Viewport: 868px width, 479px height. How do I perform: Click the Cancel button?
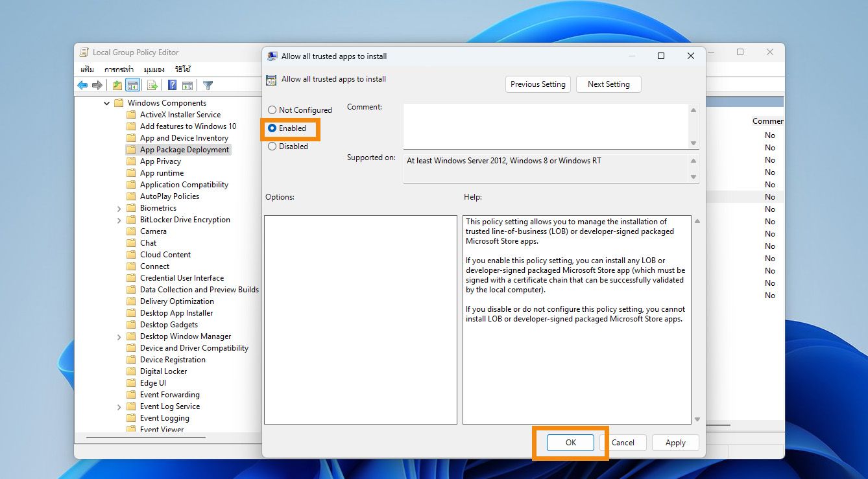point(623,443)
